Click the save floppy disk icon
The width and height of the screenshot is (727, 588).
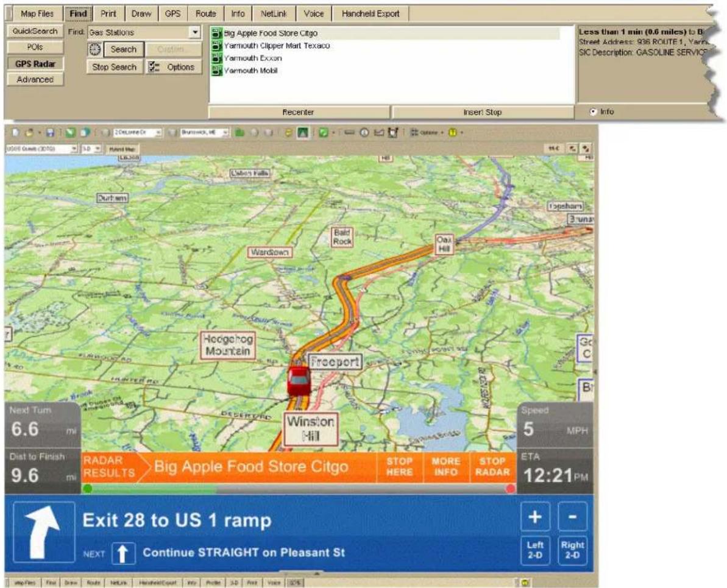[x=50, y=133]
